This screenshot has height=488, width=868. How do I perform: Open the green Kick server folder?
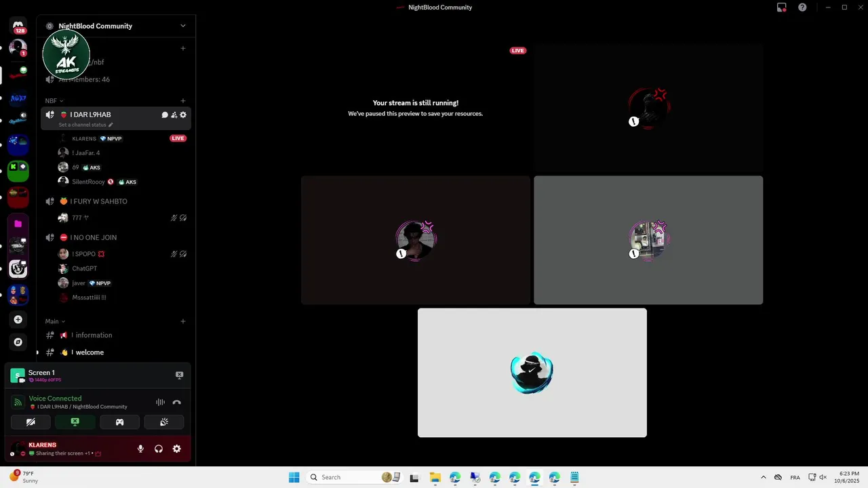(x=18, y=171)
